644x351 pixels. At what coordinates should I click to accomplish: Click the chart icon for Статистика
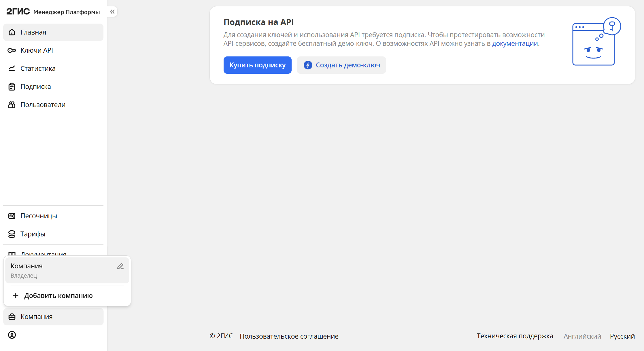tap(12, 69)
